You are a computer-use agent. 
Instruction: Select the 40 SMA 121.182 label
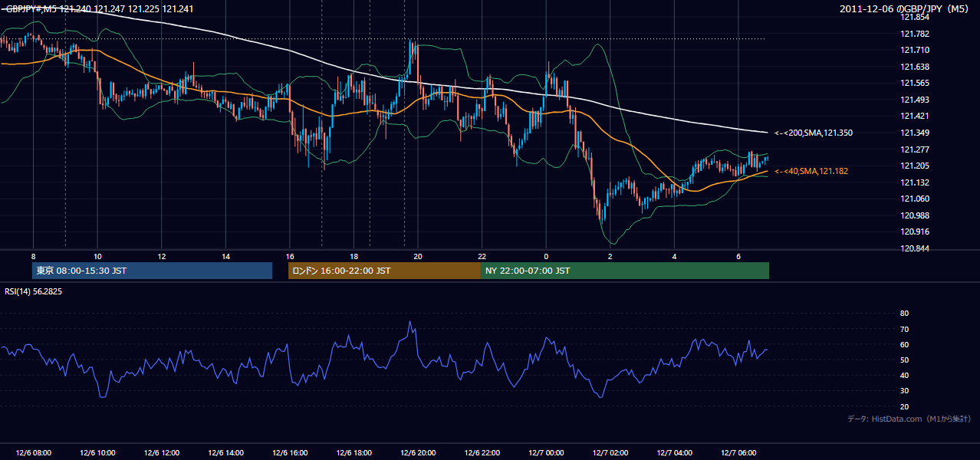coord(811,171)
